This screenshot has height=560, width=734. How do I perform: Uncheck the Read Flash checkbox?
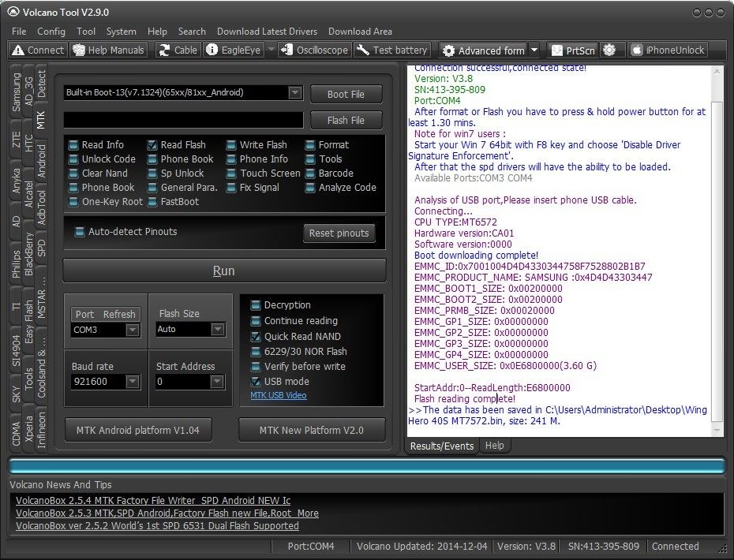[x=152, y=145]
